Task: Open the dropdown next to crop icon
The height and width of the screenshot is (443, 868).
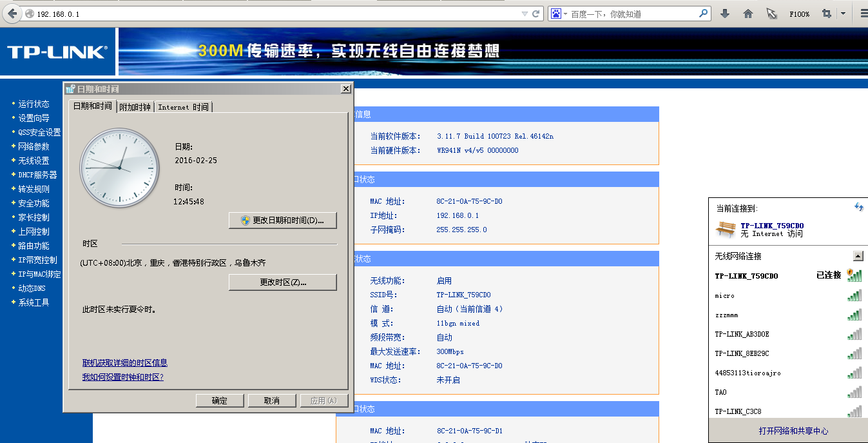Action: (842, 14)
